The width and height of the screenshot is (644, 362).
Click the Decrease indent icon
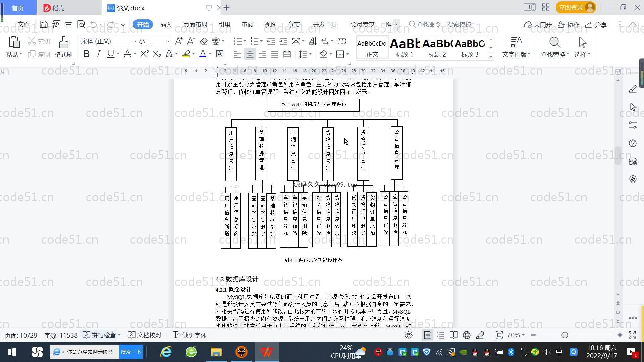271,41
